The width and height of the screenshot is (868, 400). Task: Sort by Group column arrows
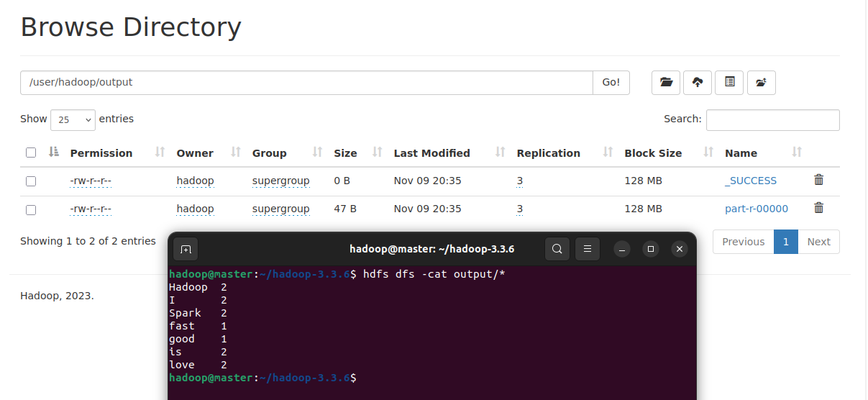click(x=318, y=153)
